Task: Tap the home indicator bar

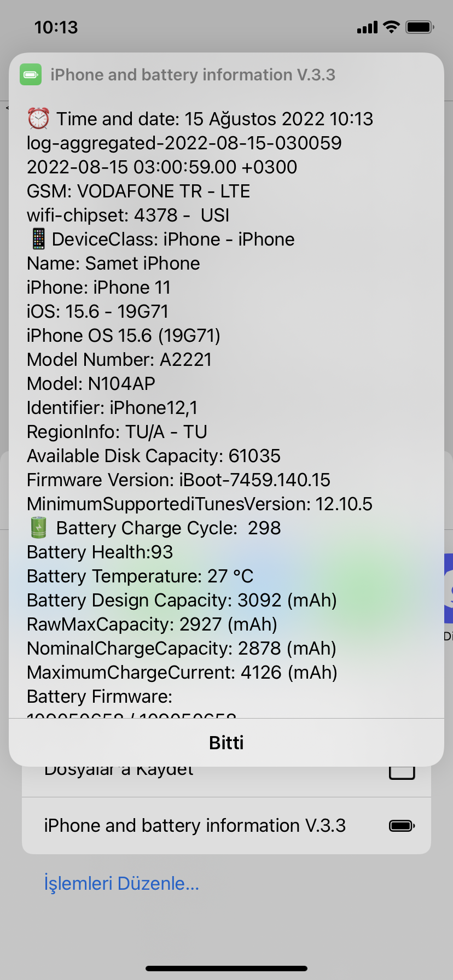Action: point(226,968)
